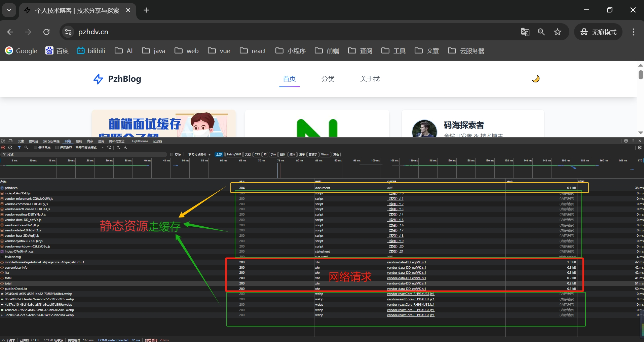This screenshot has height=342, width=644.
Task: Open the 分类 navigation menu item
Action: coord(328,79)
